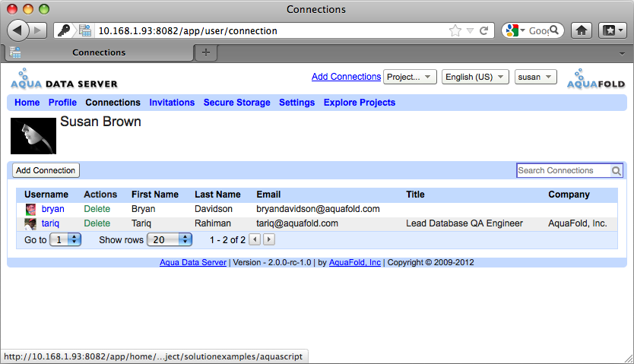The image size is (634, 364).
Task: Open the Show rows selector
Action: point(170,239)
